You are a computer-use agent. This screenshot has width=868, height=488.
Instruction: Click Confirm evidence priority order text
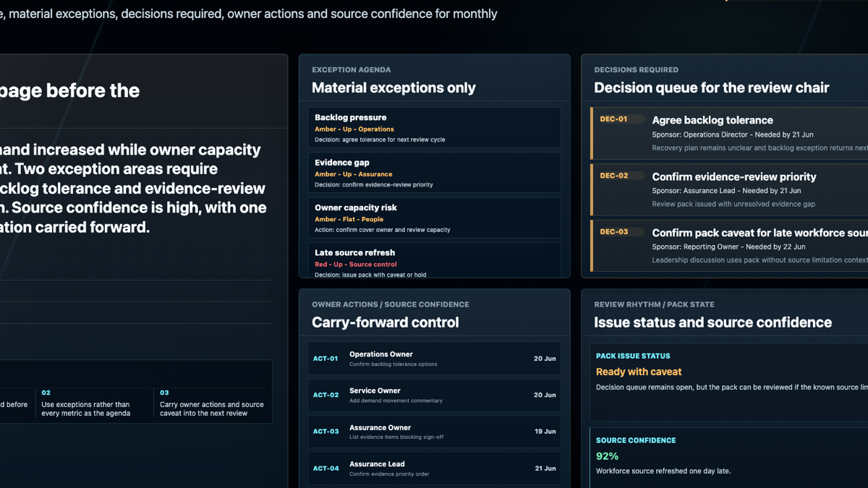[389, 474]
